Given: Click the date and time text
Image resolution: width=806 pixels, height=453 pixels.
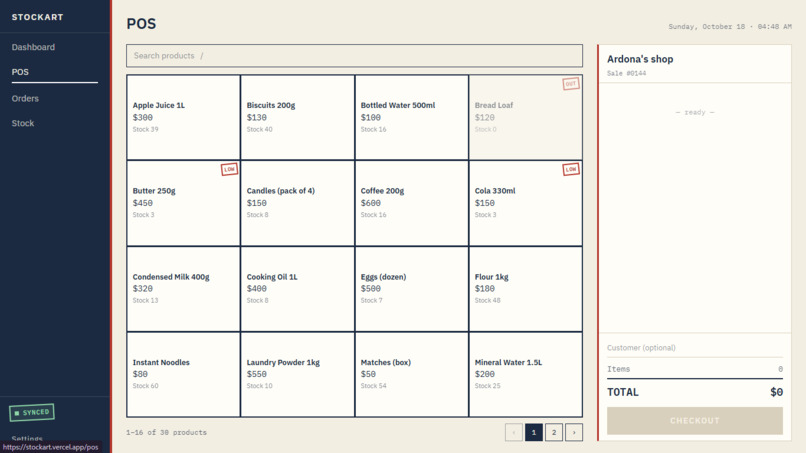Looking at the screenshot, I should pos(730,27).
